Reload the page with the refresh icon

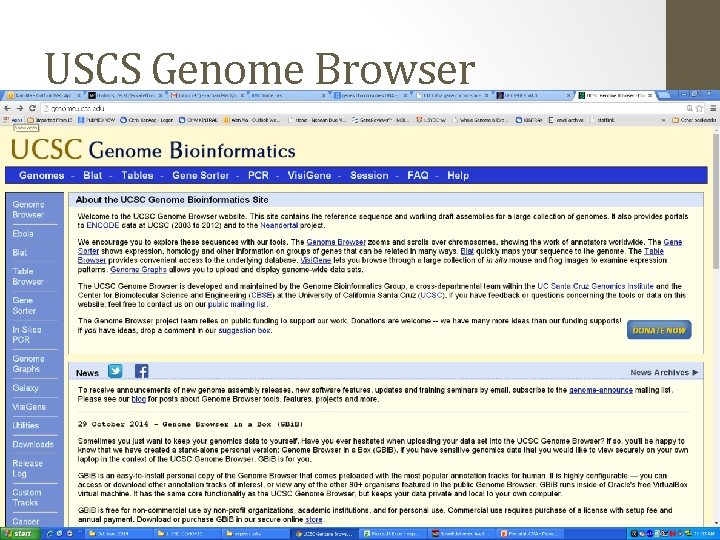(x=32, y=108)
